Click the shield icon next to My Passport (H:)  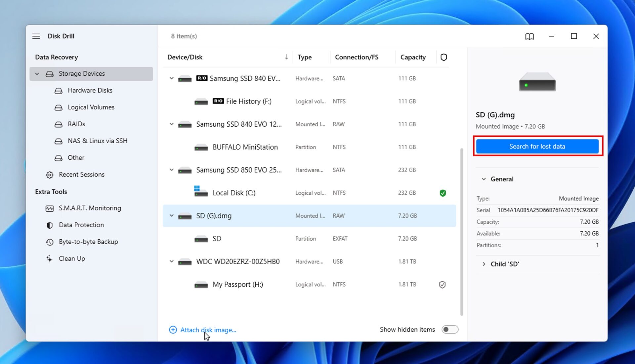pyautogui.click(x=443, y=284)
